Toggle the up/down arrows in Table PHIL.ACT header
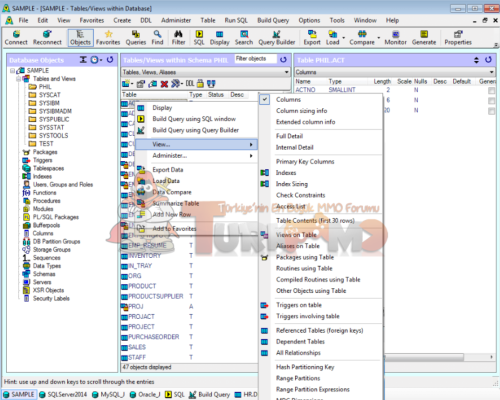Image resolution: width=500 pixels, height=400 pixels. point(476,60)
